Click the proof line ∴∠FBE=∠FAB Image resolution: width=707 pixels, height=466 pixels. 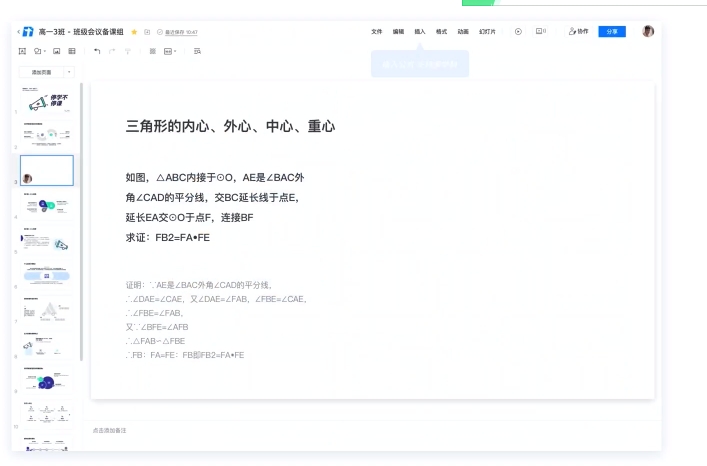pos(155,313)
